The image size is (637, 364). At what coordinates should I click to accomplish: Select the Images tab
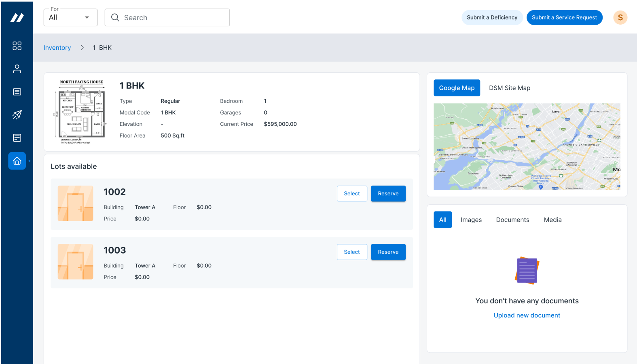471,220
